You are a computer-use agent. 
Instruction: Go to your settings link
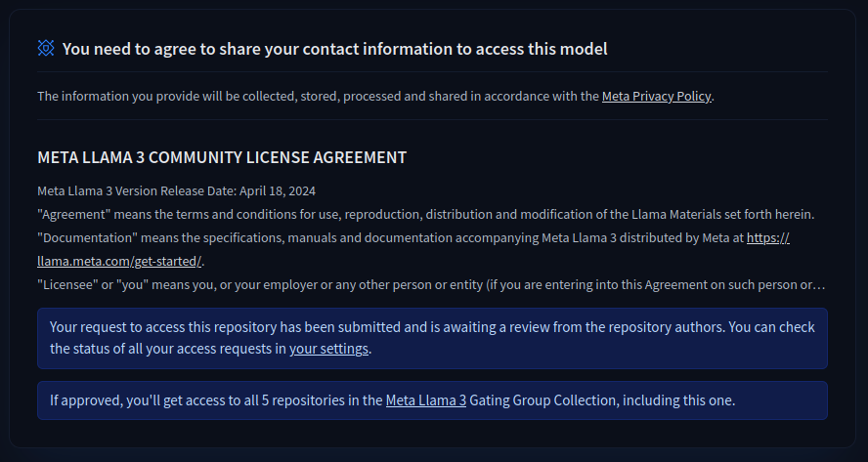(328, 348)
